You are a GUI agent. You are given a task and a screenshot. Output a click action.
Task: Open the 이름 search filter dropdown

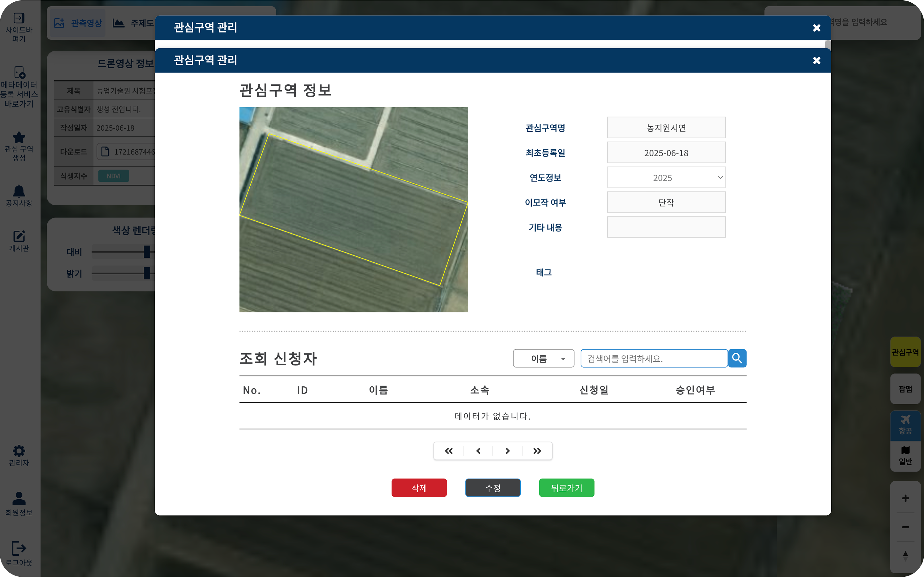click(x=543, y=358)
